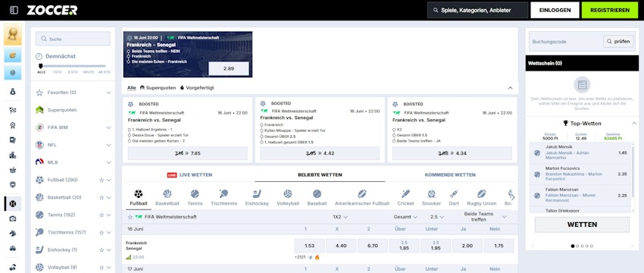Click the prüfen booking code button
644x273 pixels.
click(x=618, y=42)
